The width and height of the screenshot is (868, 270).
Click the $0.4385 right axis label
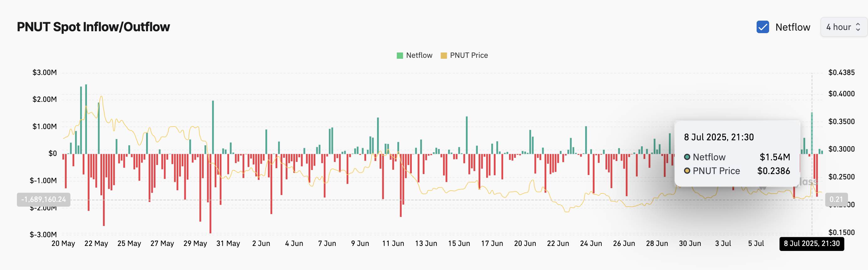tap(841, 72)
